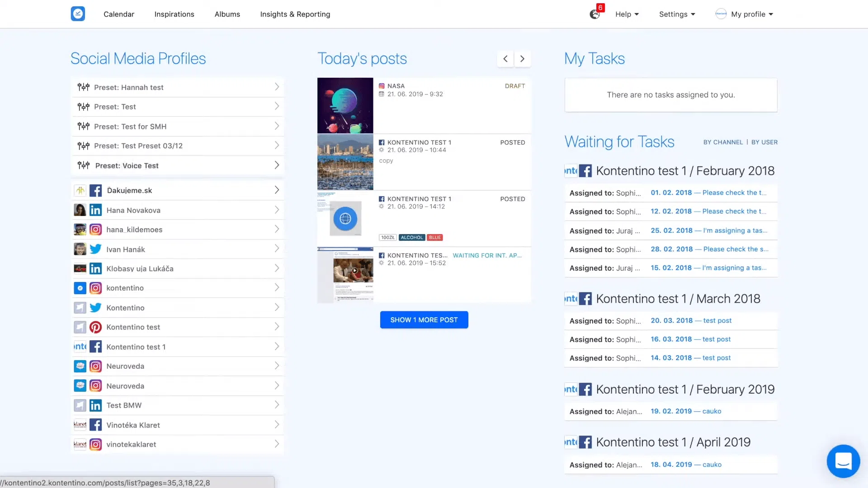This screenshot has width=868, height=488.
Task: Click the Instagram icon next to vinotekaklaret
Action: pyautogui.click(x=95, y=445)
